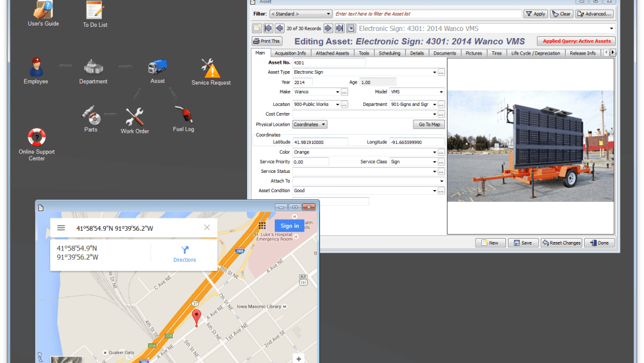Screen dimensions: 644x363
Task: Switch to the Acquisition Info tab
Action: tap(290, 53)
